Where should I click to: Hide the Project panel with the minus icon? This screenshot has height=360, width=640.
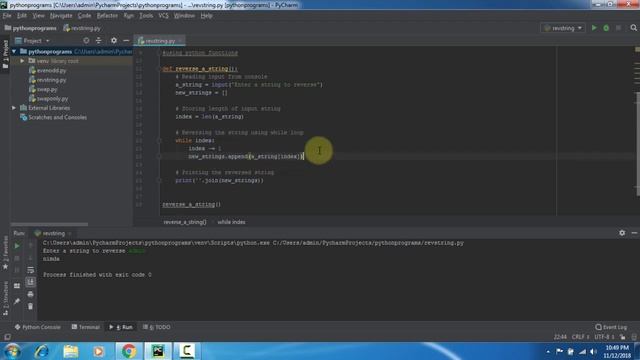(126, 40)
